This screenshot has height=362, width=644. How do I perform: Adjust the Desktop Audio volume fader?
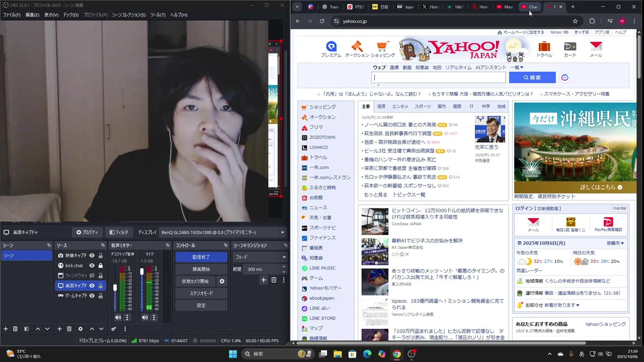click(x=115, y=288)
